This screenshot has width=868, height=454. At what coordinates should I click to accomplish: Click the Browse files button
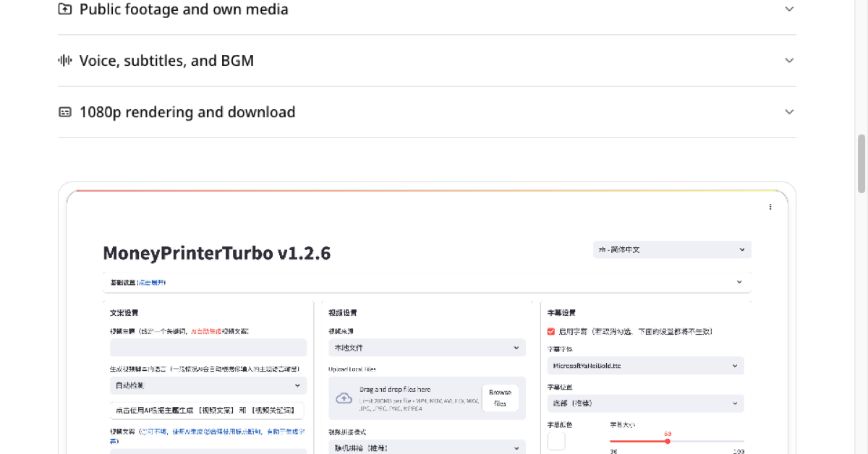[x=500, y=398]
